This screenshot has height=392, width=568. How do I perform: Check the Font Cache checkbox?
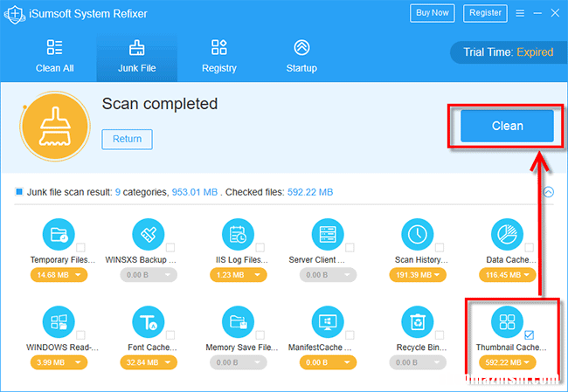pos(170,335)
